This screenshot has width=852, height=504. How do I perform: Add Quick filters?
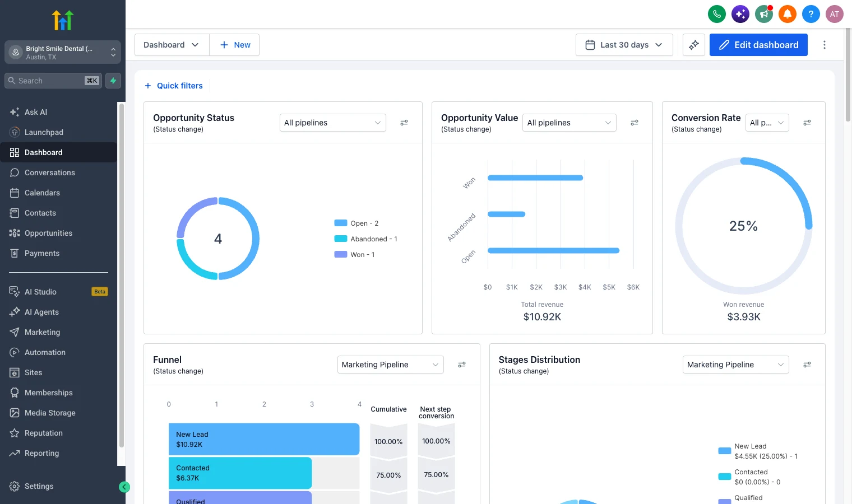point(174,86)
